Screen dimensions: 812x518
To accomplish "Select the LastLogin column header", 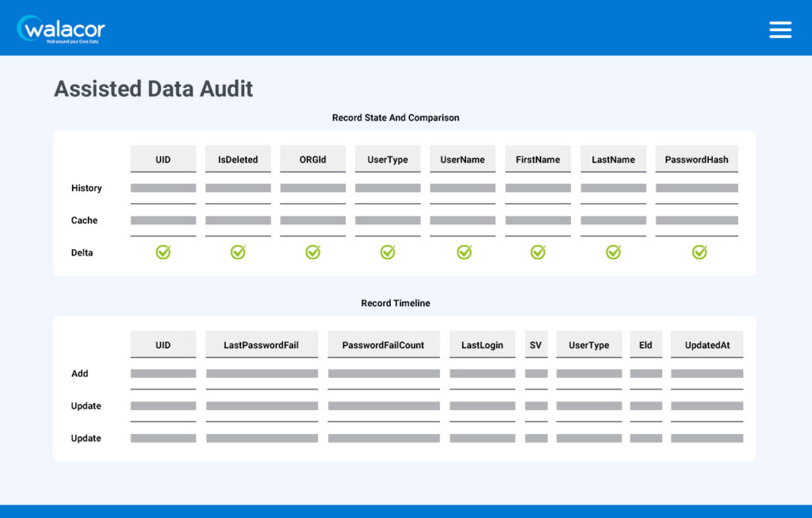I will click(482, 345).
